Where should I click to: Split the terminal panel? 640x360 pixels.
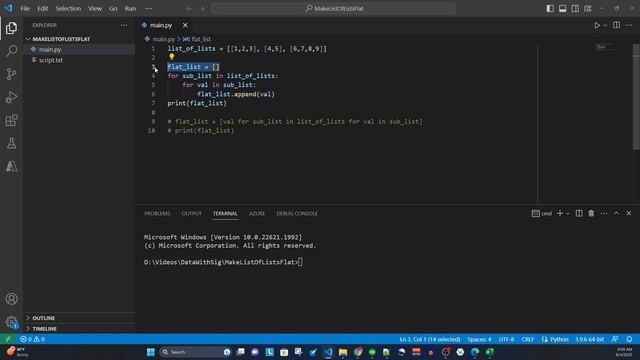tap(579, 213)
